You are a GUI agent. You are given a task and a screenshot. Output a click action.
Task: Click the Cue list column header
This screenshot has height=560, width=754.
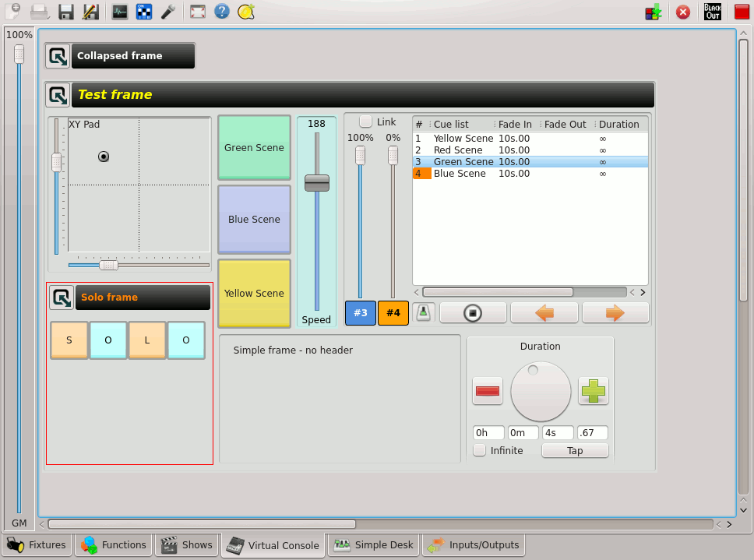pos(462,124)
